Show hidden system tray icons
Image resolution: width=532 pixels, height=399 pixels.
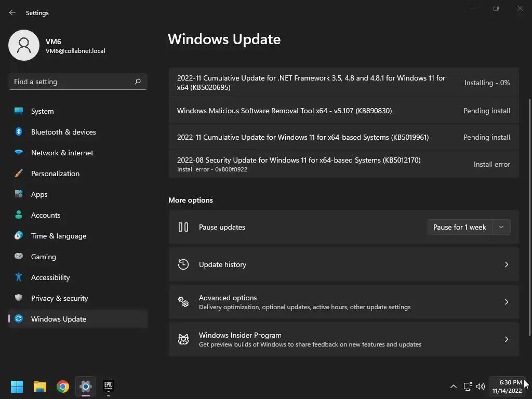tap(453, 387)
